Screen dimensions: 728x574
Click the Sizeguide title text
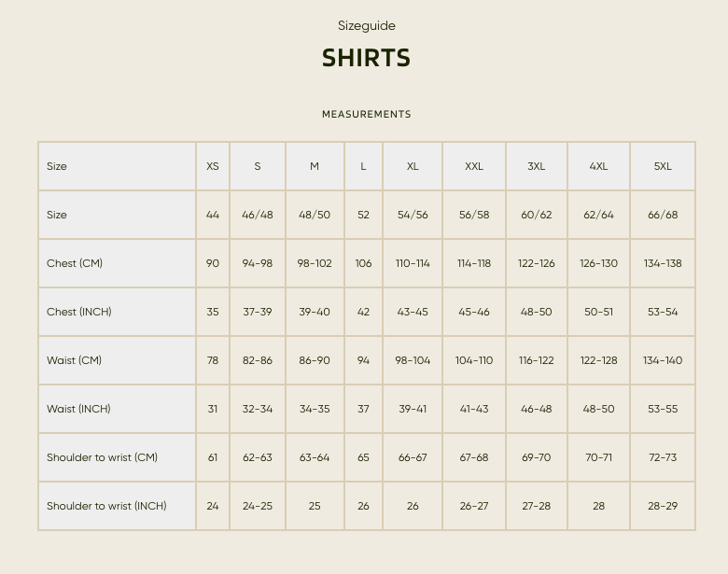pos(366,26)
